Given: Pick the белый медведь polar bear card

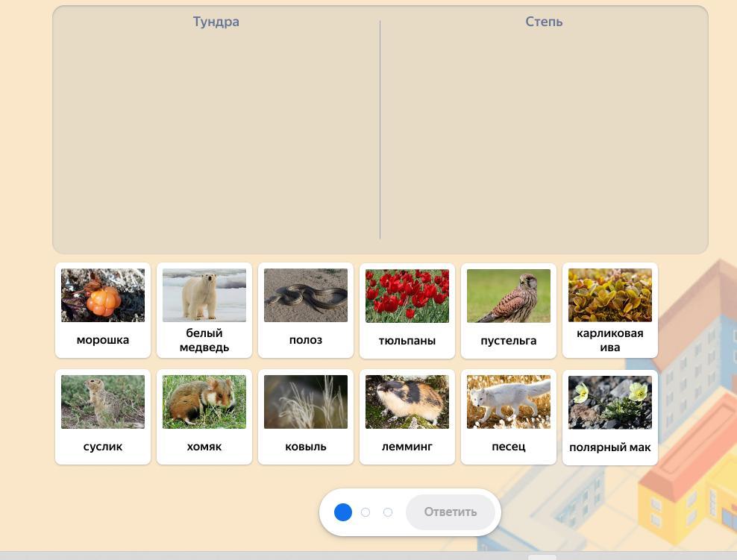Looking at the screenshot, I should pos(204,310).
